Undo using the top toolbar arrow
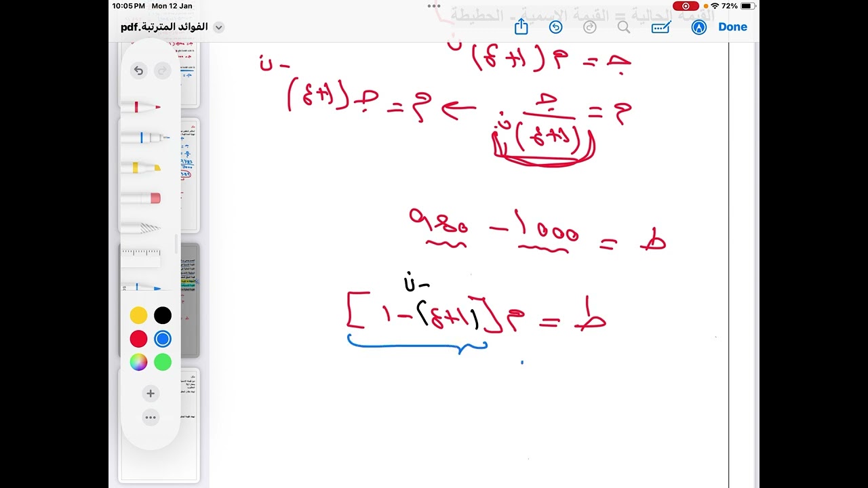868x488 pixels. [555, 27]
